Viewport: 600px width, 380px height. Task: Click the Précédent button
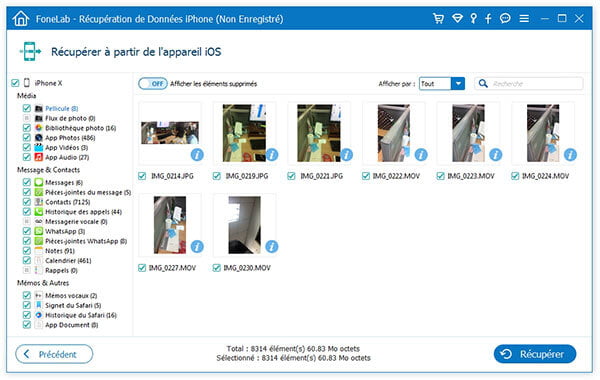coord(54,354)
